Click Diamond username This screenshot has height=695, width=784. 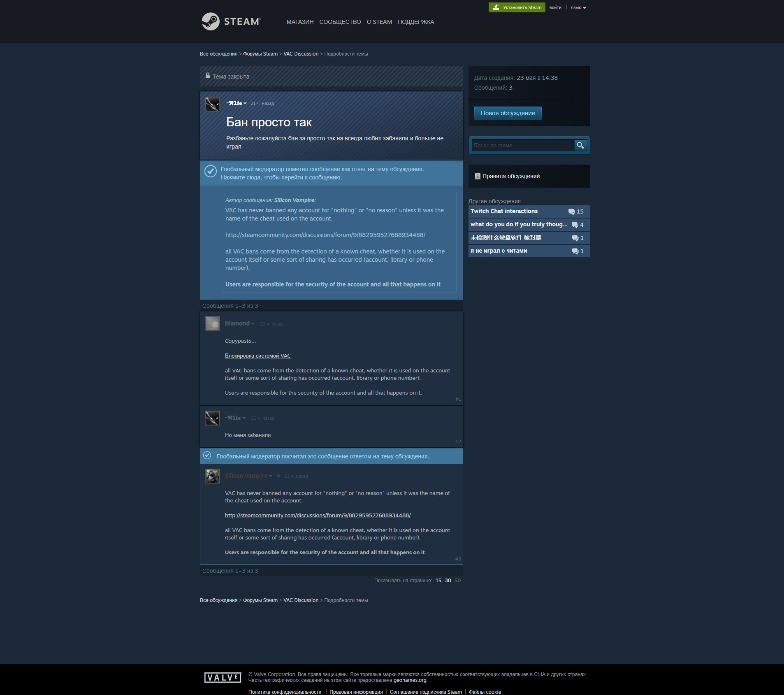click(237, 324)
